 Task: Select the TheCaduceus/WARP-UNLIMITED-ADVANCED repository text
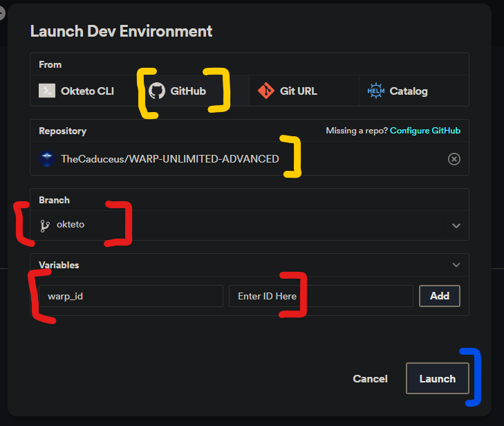(x=169, y=159)
